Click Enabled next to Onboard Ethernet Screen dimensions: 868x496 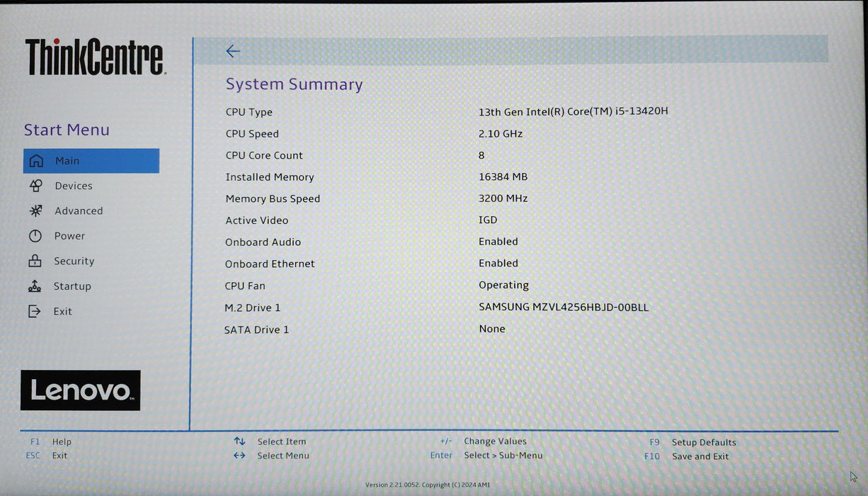pyautogui.click(x=498, y=263)
